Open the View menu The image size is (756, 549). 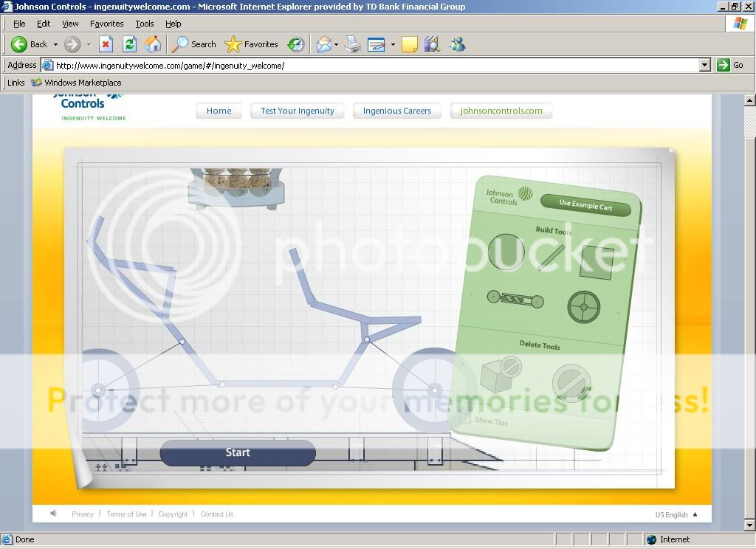tap(70, 24)
